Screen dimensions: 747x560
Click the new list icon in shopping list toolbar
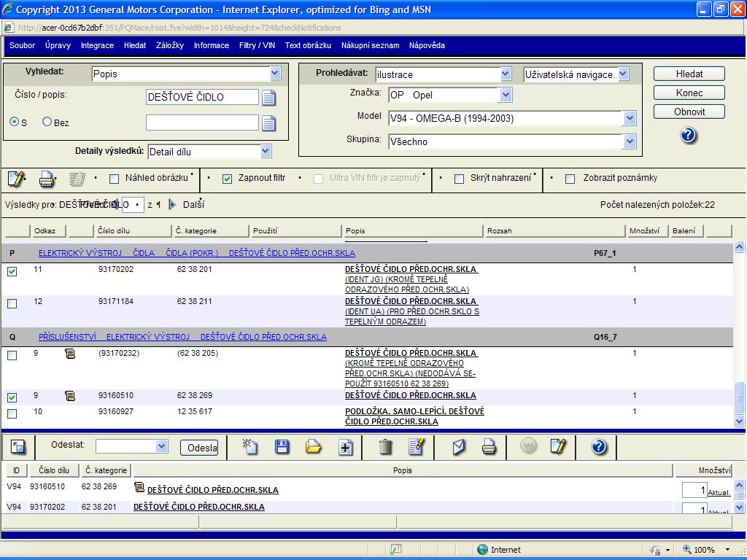click(250, 447)
